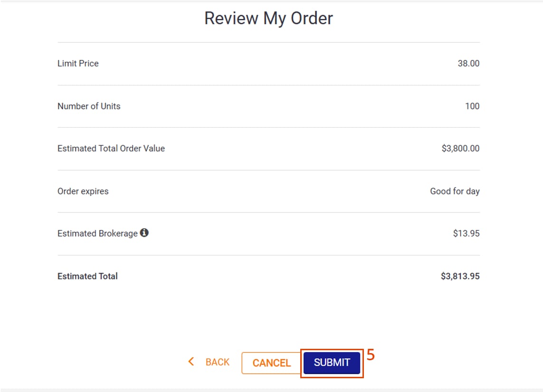Click the orange step number 5
The height and width of the screenshot is (392, 543).
[371, 355]
